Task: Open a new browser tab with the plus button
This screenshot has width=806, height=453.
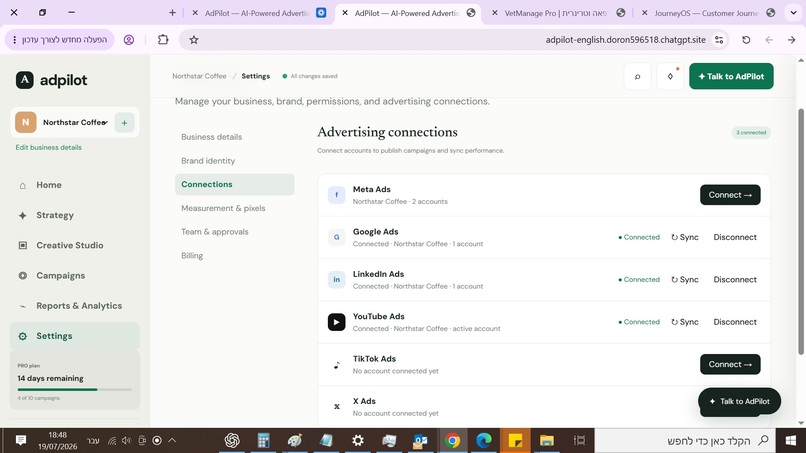Action: point(172,13)
